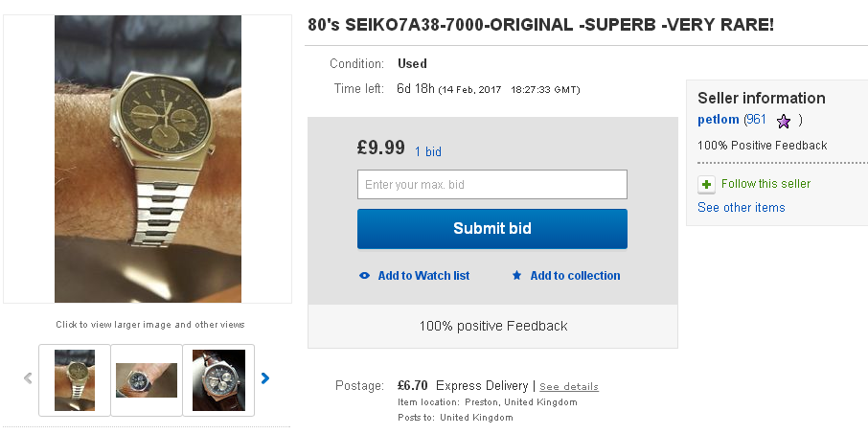Image resolution: width=868 pixels, height=434 pixels.
Task: Open the 1 bid history link
Action: click(x=428, y=151)
